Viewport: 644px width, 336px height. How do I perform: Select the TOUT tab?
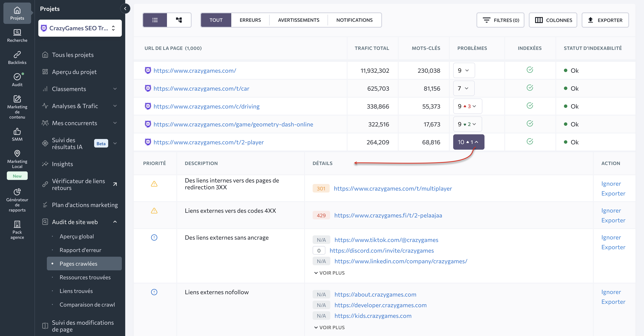click(x=216, y=20)
